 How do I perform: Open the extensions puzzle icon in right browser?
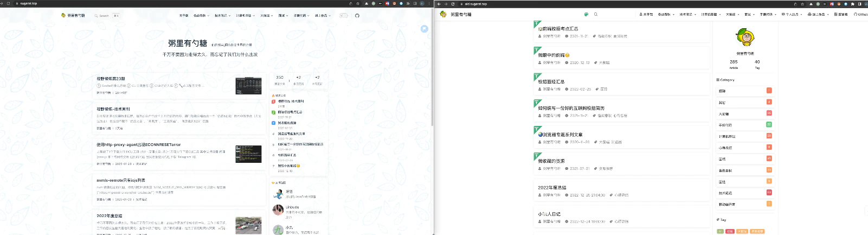click(853, 4)
